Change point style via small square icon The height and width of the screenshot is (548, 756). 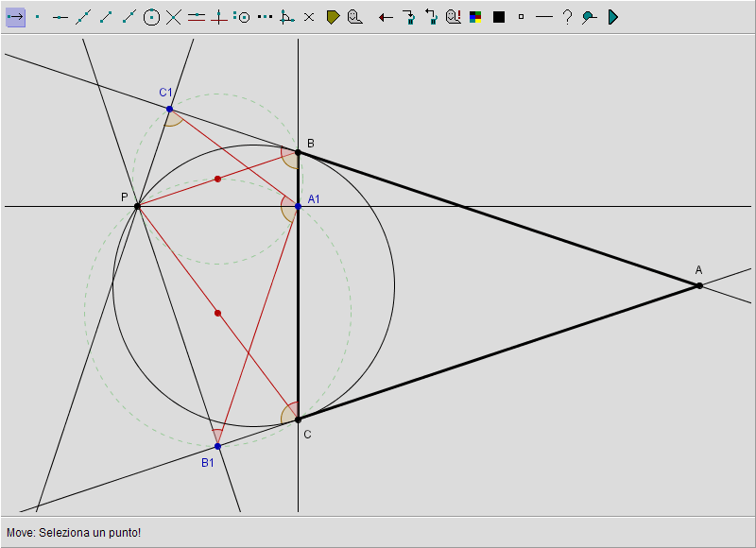click(521, 17)
